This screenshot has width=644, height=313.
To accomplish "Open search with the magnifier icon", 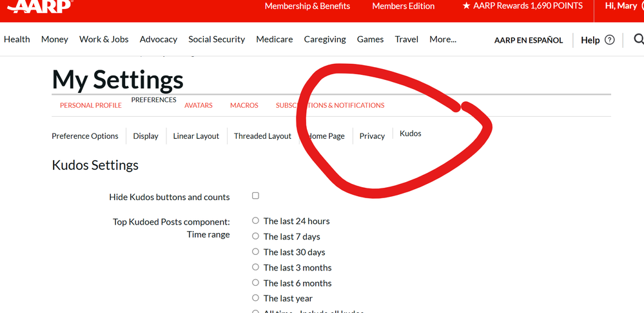I will pyautogui.click(x=638, y=39).
